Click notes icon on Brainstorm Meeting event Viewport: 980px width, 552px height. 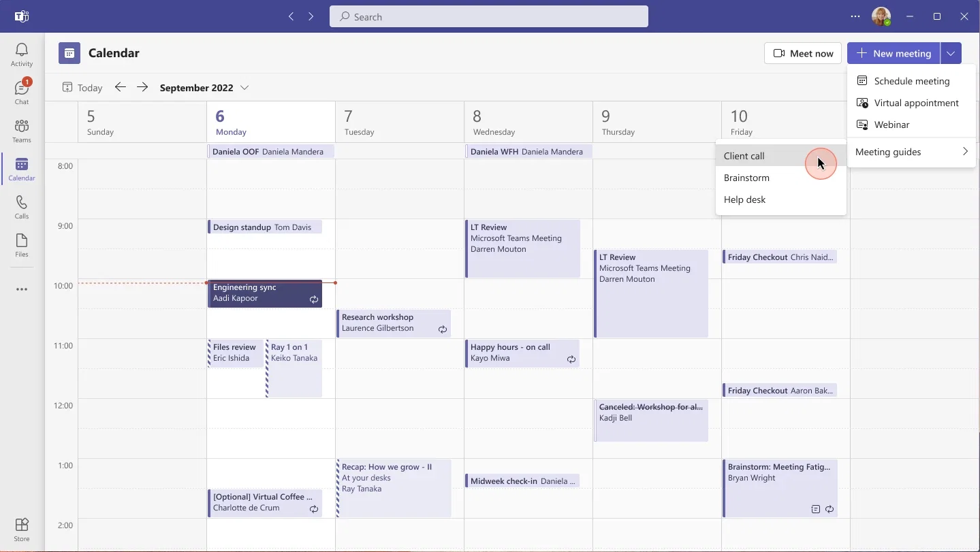[x=816, y=509]
